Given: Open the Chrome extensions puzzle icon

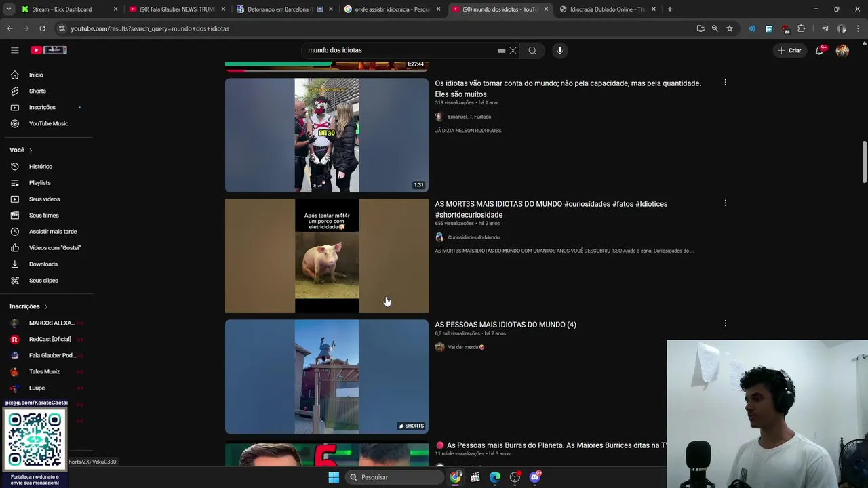Looking at the screenshot, I should coord(802,28).
